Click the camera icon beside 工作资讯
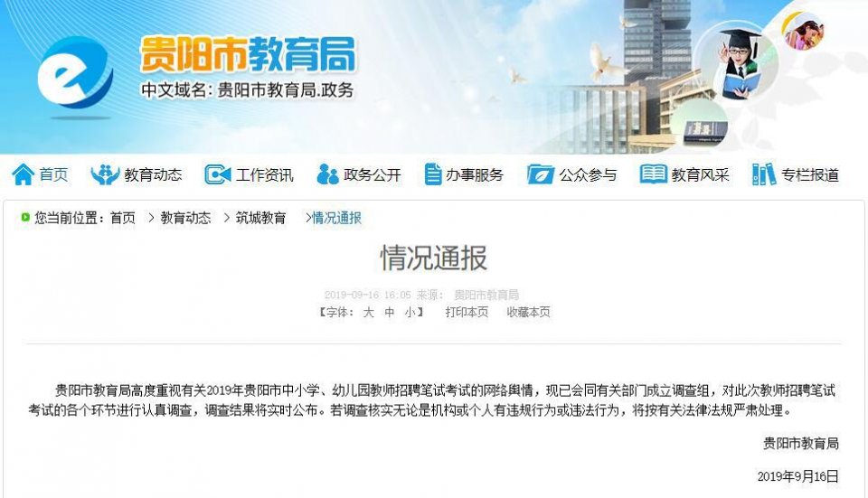 (x=218, y=174)
